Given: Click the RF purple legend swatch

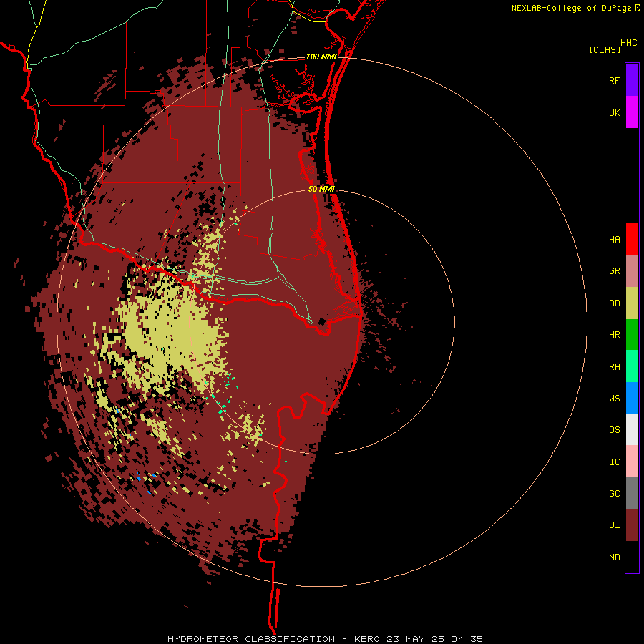Looking at the screenshot, I should [x=632, y=80].
